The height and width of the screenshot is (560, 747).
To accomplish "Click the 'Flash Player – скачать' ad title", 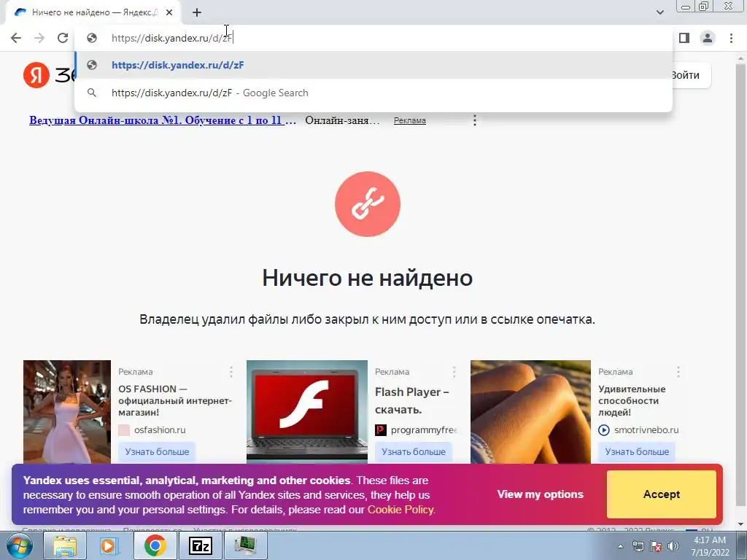I will pyautogui.click(x=412, y=400).
